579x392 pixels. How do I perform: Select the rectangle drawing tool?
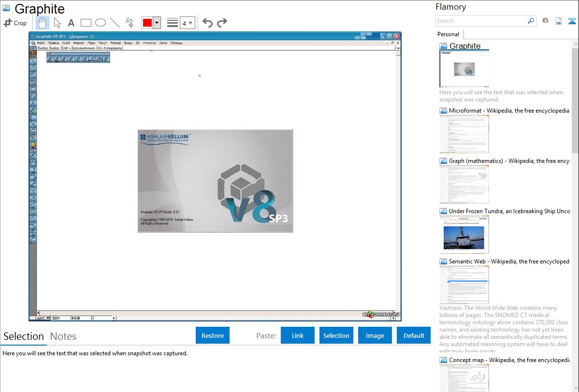coord(86,23)
